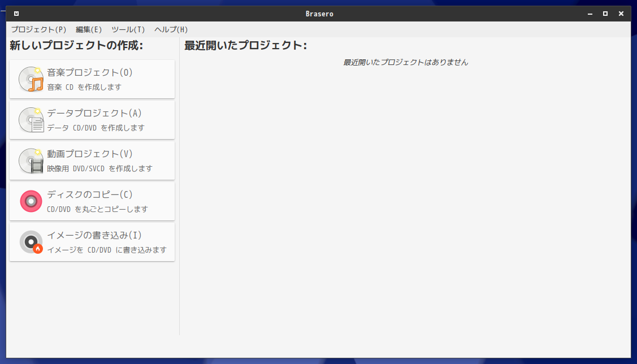The height and width of the screenshot is (364, 637).
Task: Choose イメージの書き込み(I) option
Action: pyautogui.click(x=92, y=242)
